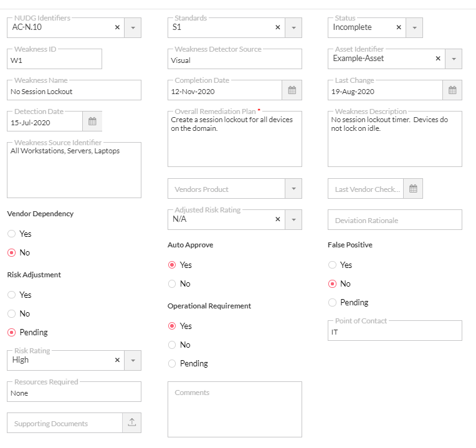Open the Last Vendor Check calendar
The height and width of the screenshot is (448, 476).
(x=413, y=189)
